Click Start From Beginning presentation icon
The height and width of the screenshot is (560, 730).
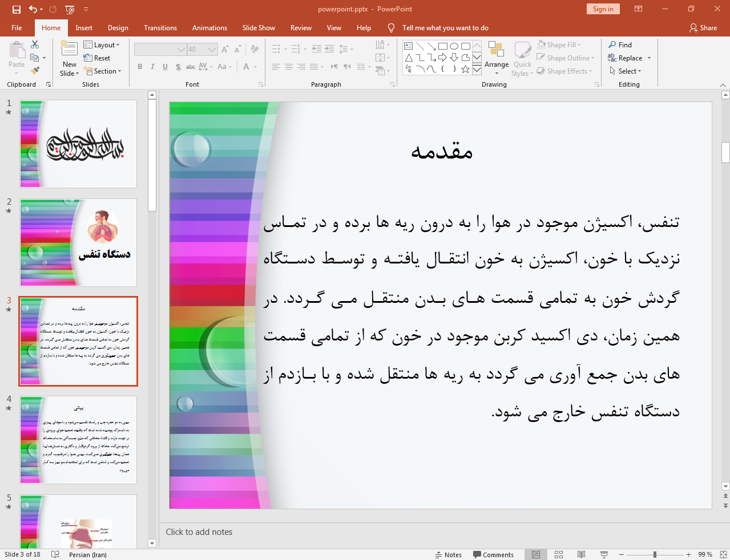(x=70, y=9)
